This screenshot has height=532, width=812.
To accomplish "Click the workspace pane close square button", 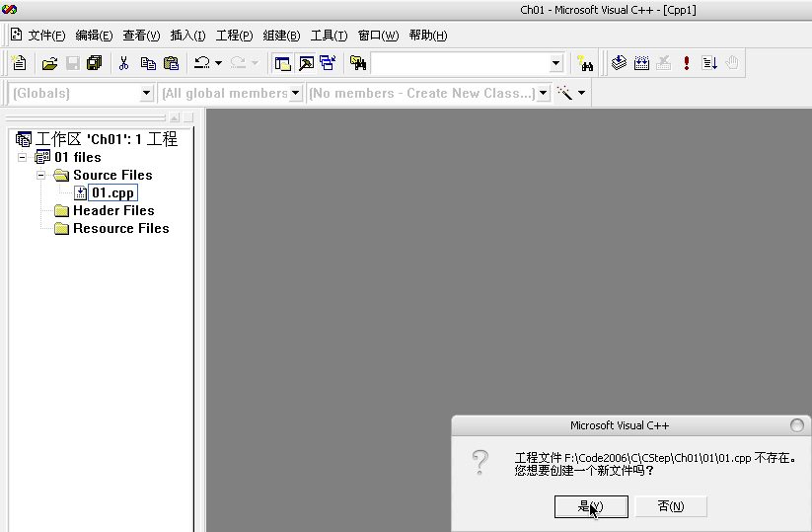I will click(x=188, y=117).
